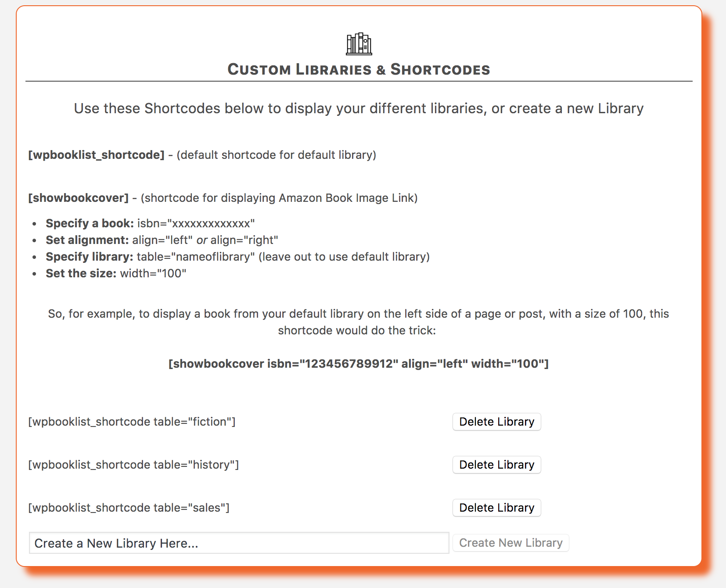
Task: Click the 'Specify a book' bullet item
Action: coord(150,223)
